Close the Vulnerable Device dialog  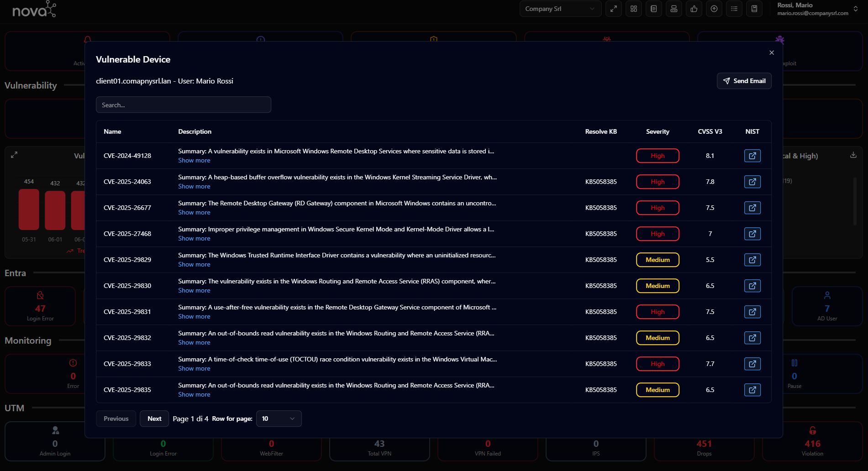pyautogui.click(x=771, y=53)
